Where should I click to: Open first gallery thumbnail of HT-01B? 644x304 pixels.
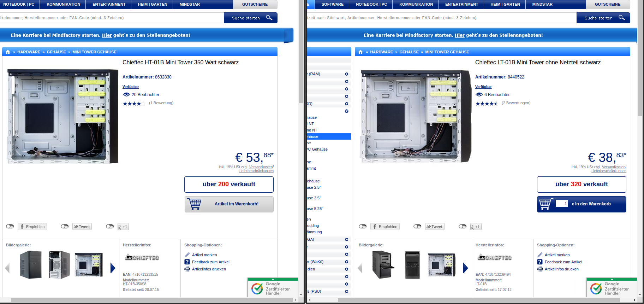tap(31, 264)
